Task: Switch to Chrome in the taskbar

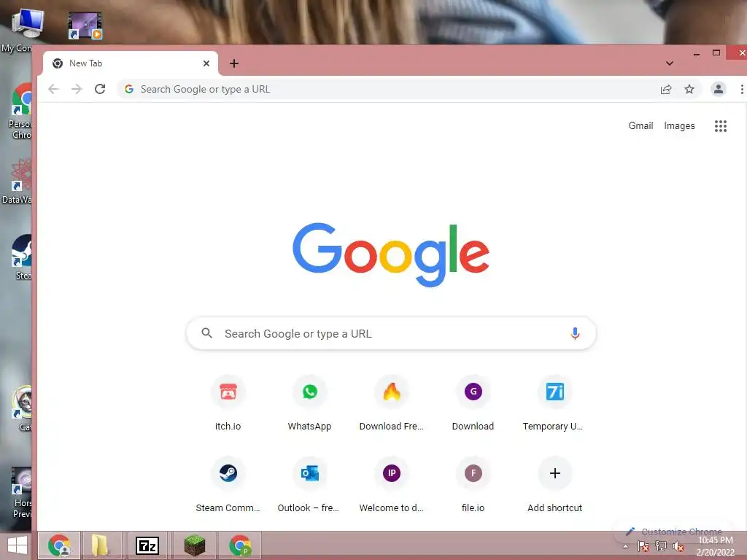Action: [59, 545]
